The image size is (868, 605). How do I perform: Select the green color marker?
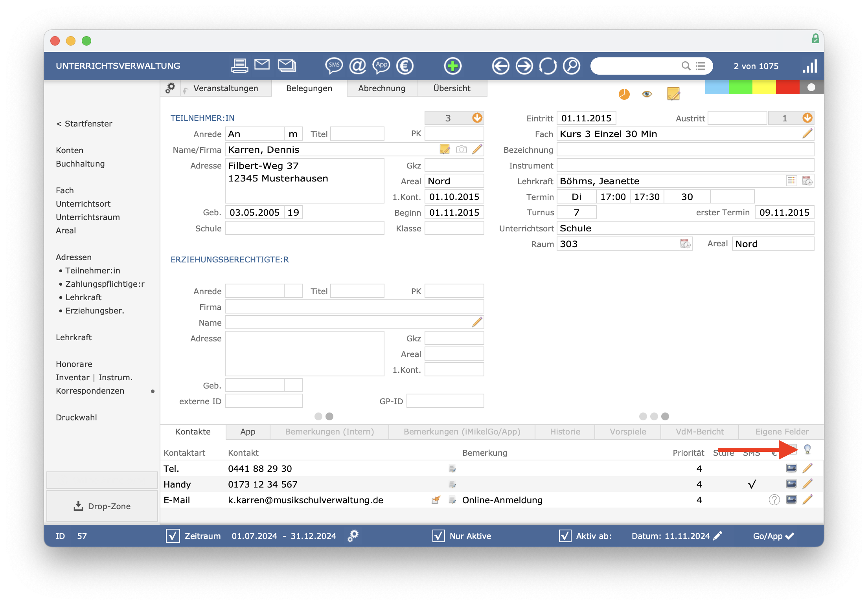[740, 87]
